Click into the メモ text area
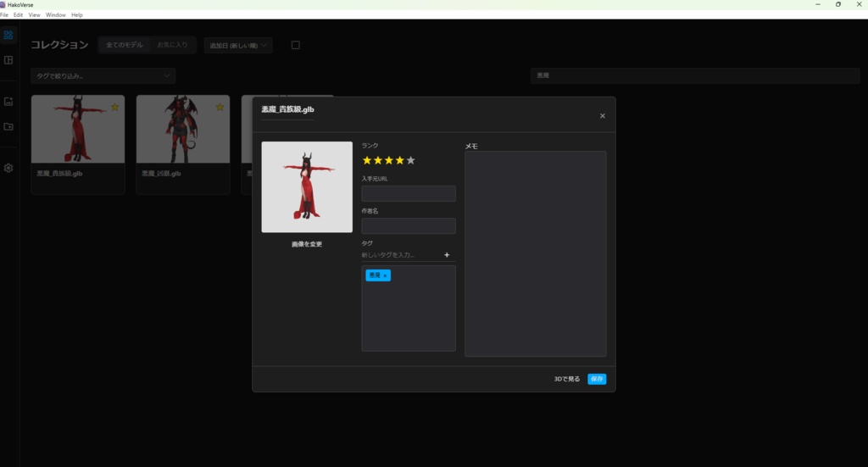Screen dimensions: 868x467 pos(536,254)
